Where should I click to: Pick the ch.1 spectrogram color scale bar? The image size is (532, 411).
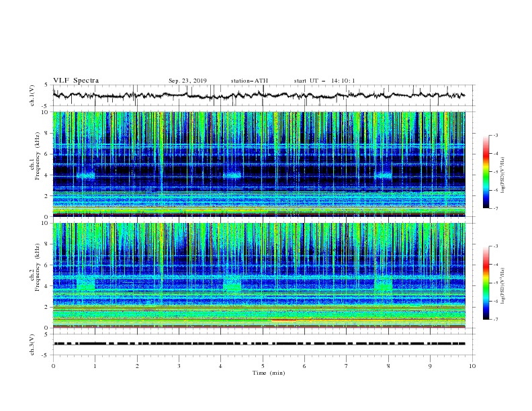[x=486, y=172]
